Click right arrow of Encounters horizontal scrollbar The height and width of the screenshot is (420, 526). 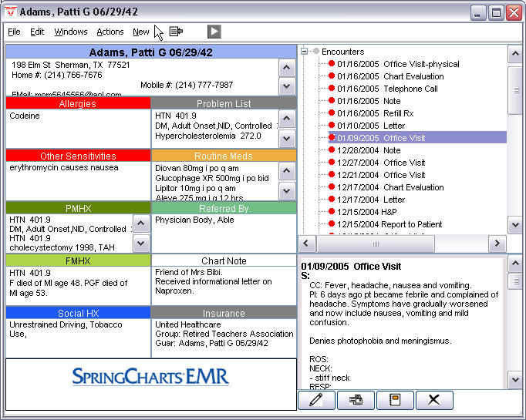pyautogui.click(x=497, y=244)
